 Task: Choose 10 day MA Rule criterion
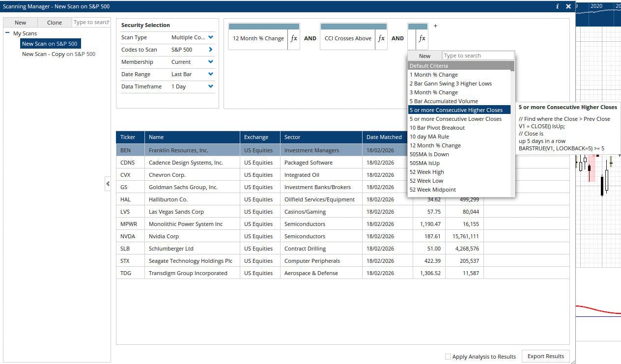pyautogui.click(x=459, y=137)
